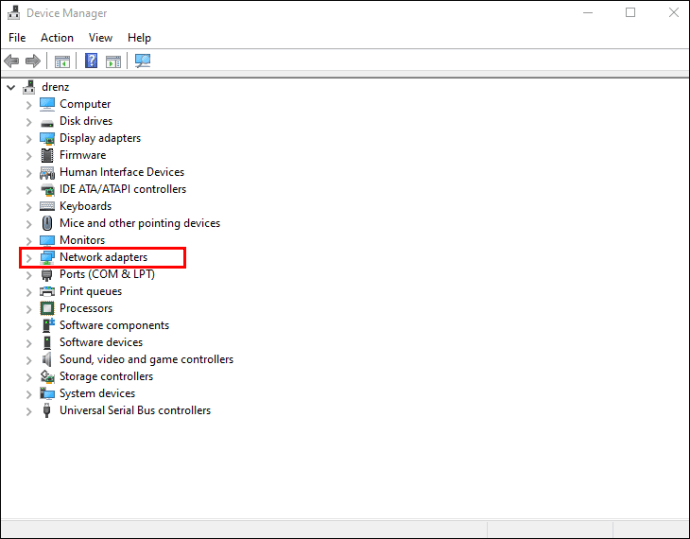The image size is (690, 539).
Task: Expand the Keyboards chevron
Action: (29, 207)
